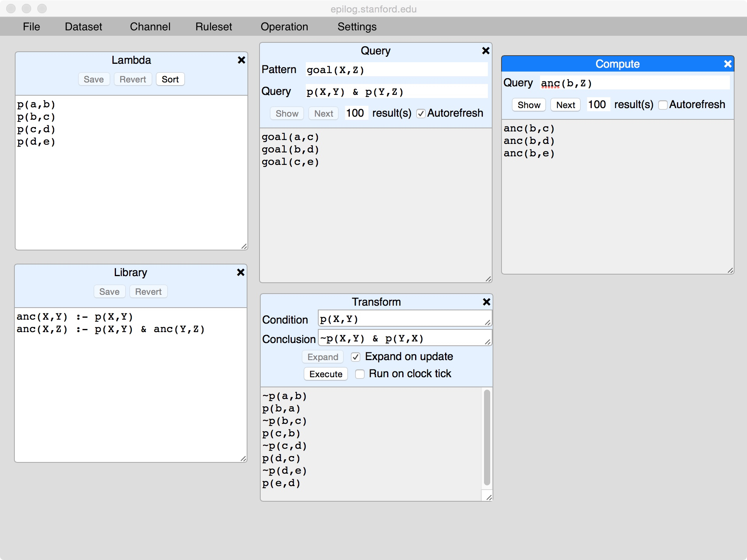This screenshot has height=560, width=747.
Task: Enable Autorefresh in the Compute panel
Action: pyautogui.click(x=663, y=105)
